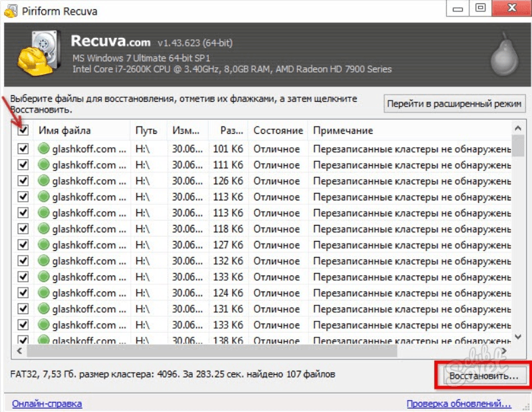Screen dimensions: 532x412
Task: Sort files by the Состояние column header
Action: [277, 130]
